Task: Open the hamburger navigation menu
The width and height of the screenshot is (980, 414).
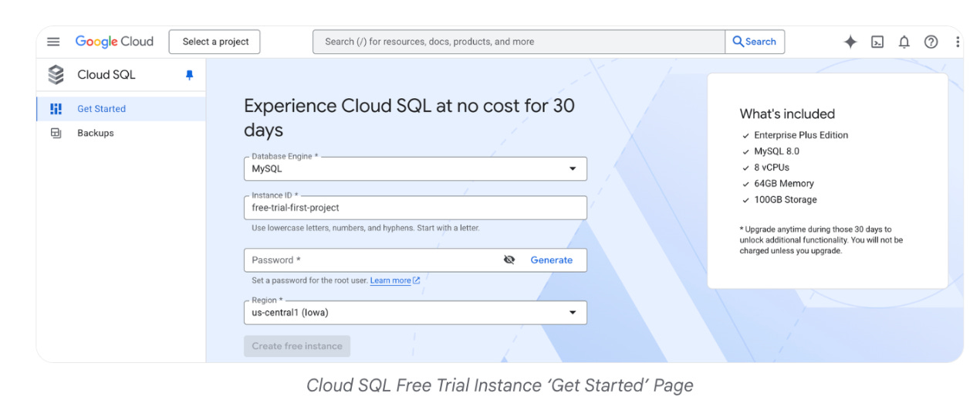Action: point(53,42)
